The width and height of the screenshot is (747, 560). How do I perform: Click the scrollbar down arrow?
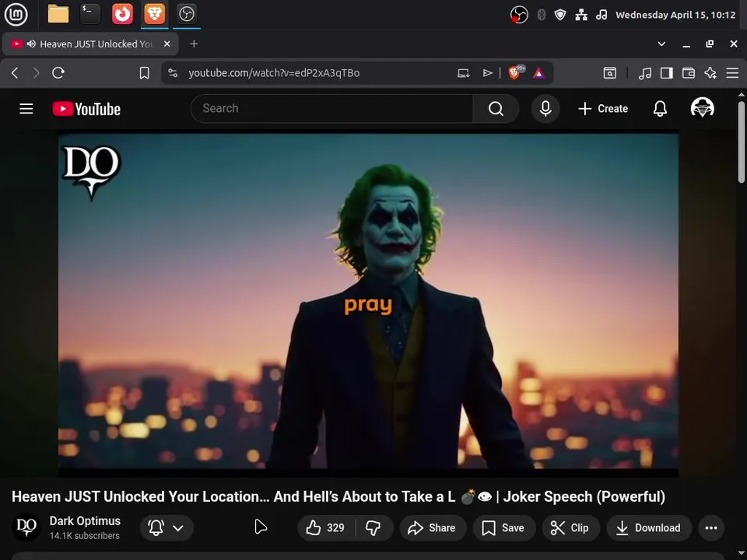coord(742,555)
